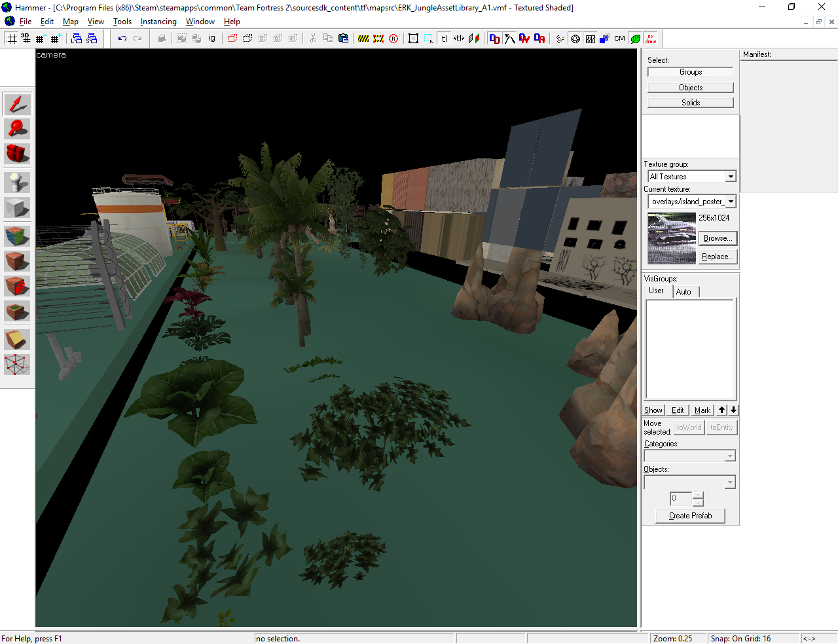
Task: Click the larger grid size icon
Action: (x=56, y=39)
